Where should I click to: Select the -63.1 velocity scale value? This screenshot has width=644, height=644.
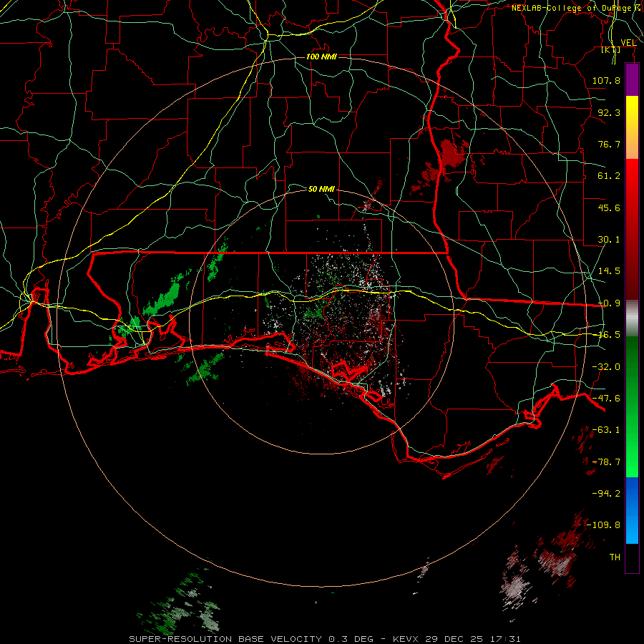coord(606,430)
